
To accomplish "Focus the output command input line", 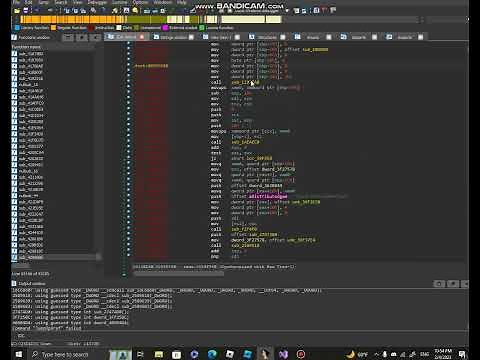I will [x=247, y=336].
